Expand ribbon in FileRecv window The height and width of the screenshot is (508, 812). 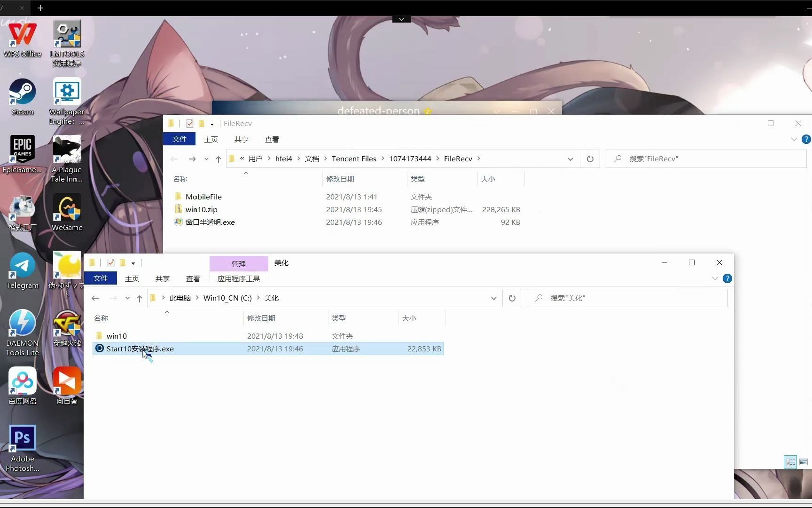pos(794,139)
